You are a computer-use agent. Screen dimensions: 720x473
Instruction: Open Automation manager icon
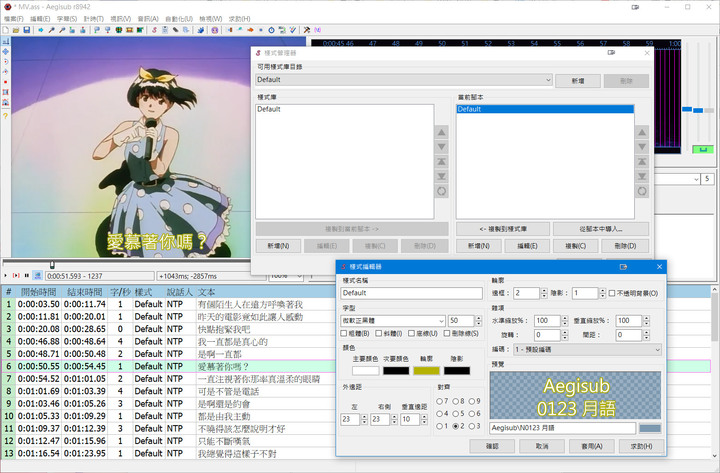201,30
